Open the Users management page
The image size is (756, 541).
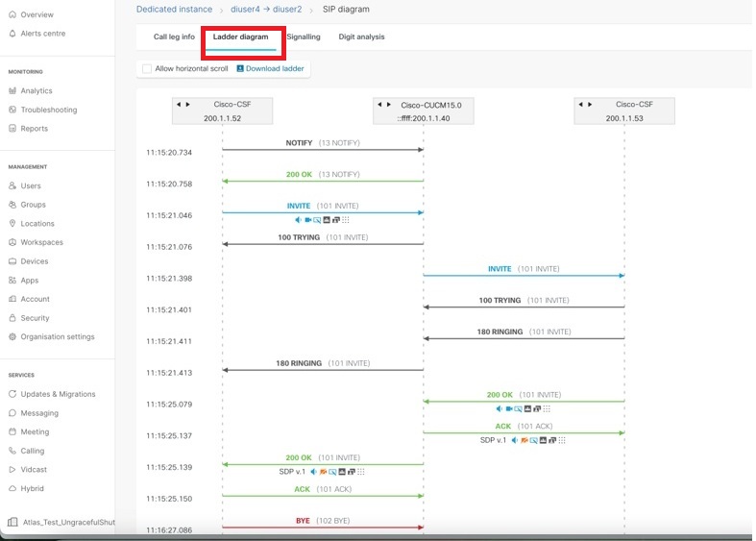pyautogui.click(x=31, y=185)
